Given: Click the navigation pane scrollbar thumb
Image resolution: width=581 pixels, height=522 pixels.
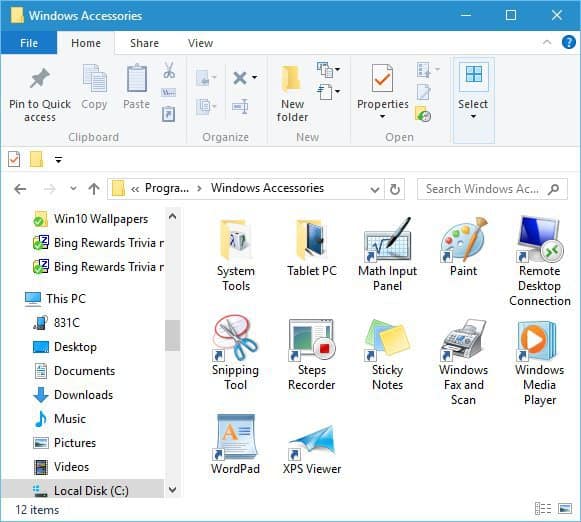Looking at the screenshot, I should point(172,335).
